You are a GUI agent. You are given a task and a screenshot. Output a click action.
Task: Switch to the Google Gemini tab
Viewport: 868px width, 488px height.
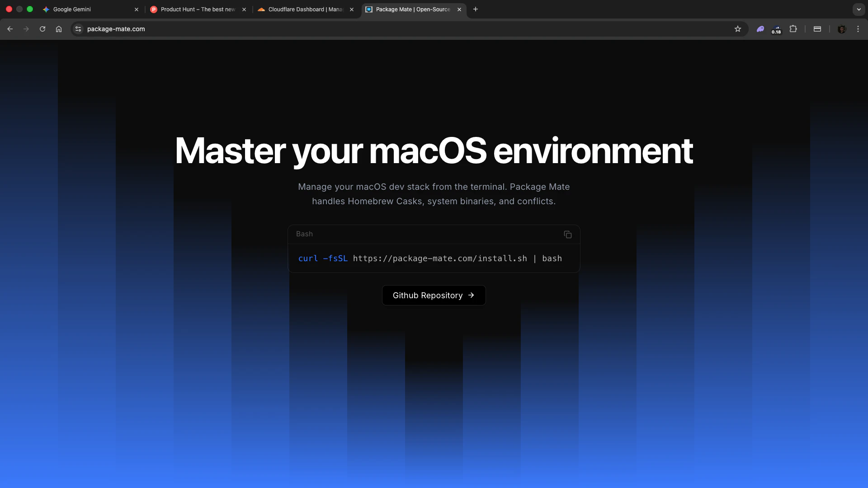(x=86, y=9)
